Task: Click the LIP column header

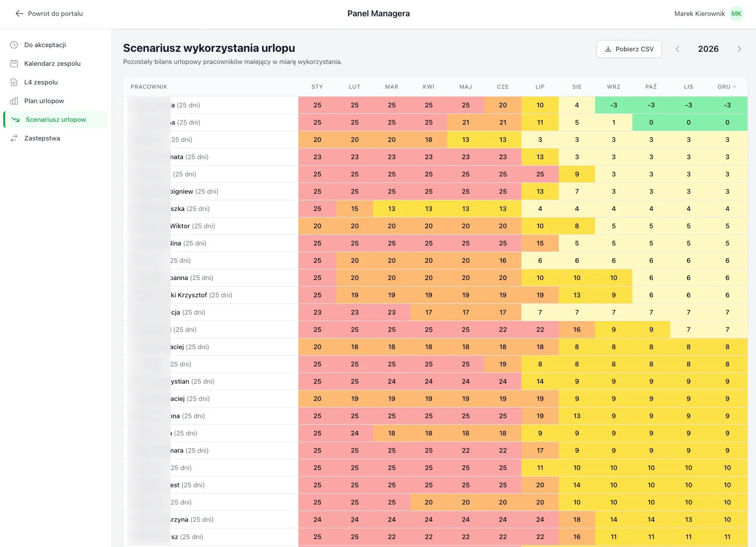Action: click(x=540, y=87)
